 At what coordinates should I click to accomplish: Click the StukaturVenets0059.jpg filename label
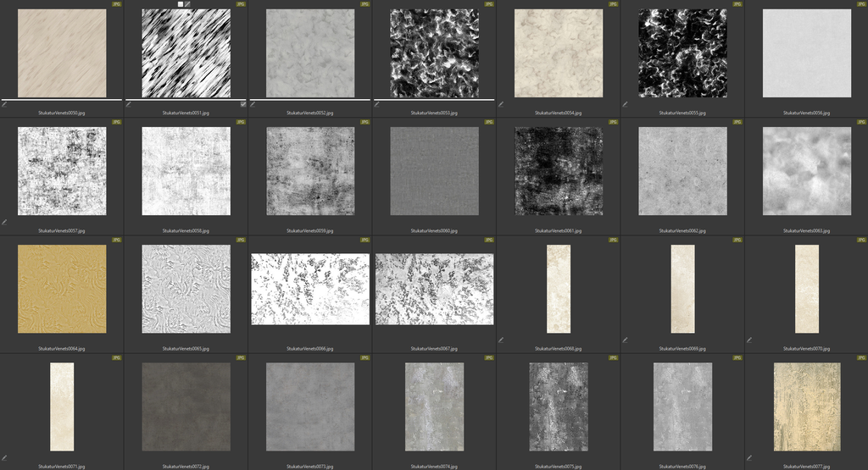tap(310, 230)
